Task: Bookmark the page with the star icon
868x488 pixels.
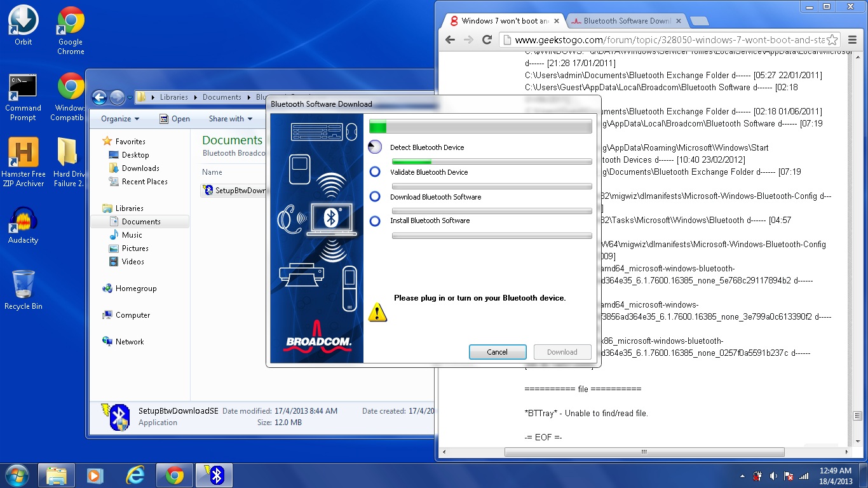Action: coord(833,39)
